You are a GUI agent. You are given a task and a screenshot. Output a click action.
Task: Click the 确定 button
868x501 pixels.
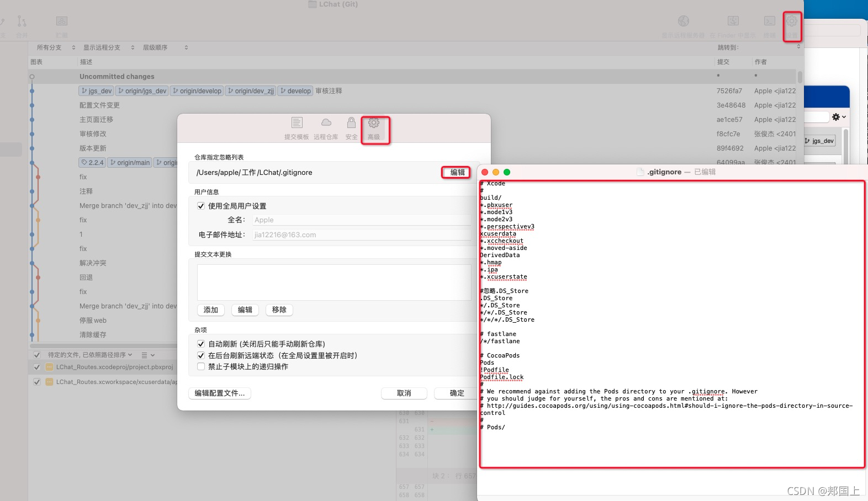tap(457, 393)
